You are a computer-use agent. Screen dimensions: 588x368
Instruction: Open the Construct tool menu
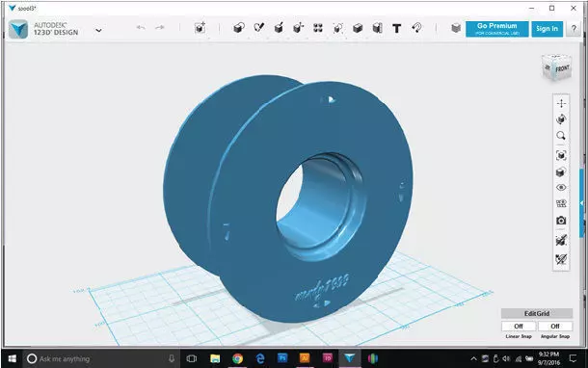(279, 28)
